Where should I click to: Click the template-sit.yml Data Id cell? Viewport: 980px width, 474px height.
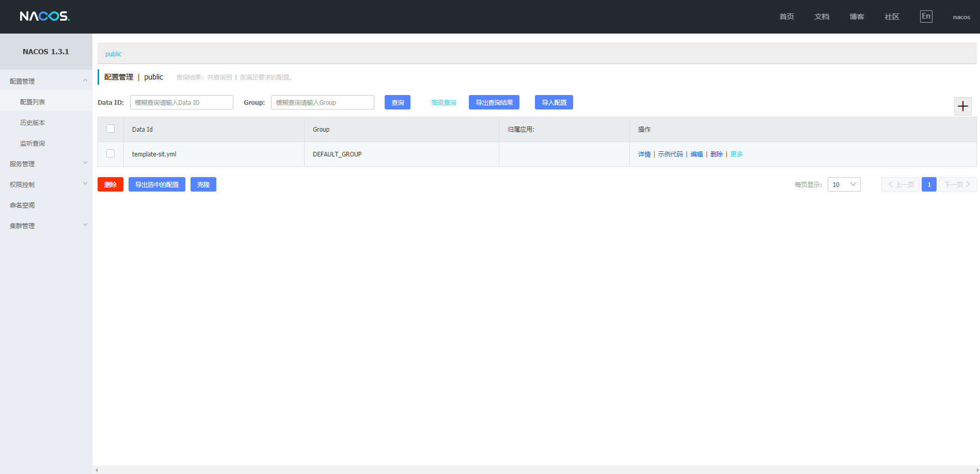[214, 154]
